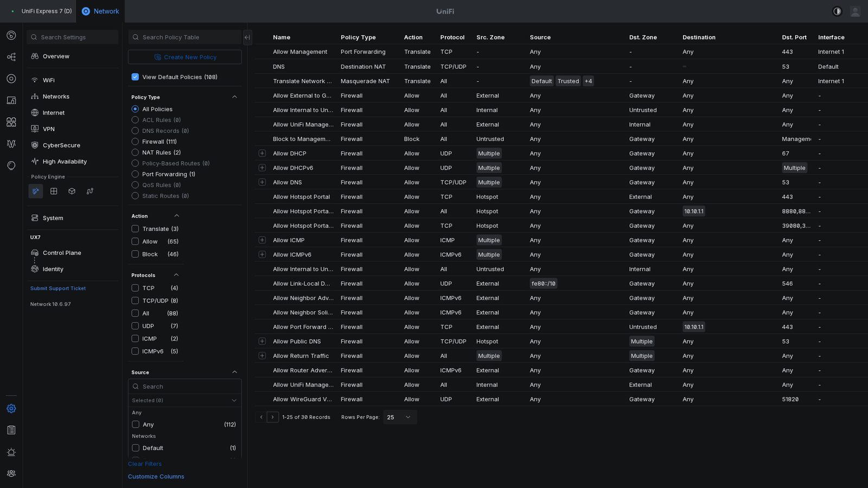868x488 pixels.
Task: Open the Internet settings page
Action: point(73,113)
